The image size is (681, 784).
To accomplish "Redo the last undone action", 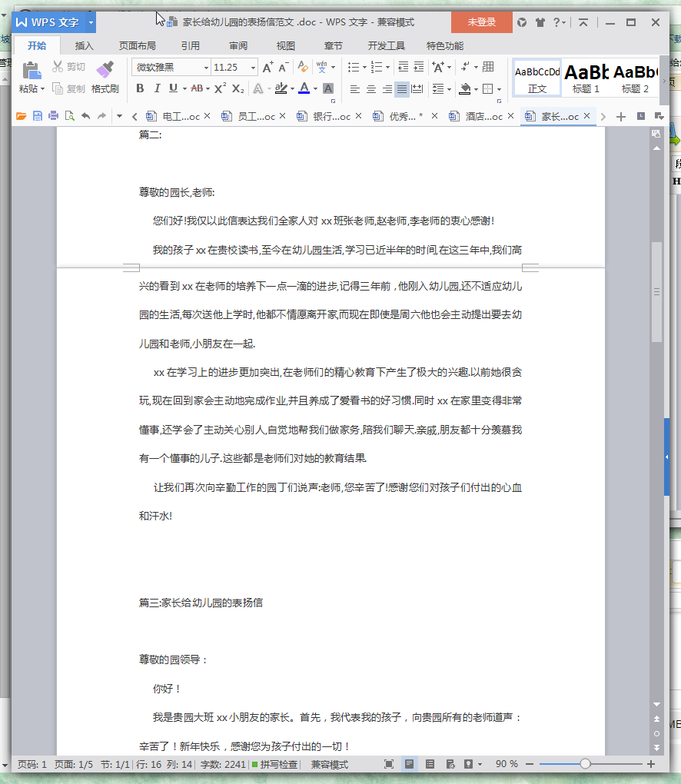I will (102, 116).
